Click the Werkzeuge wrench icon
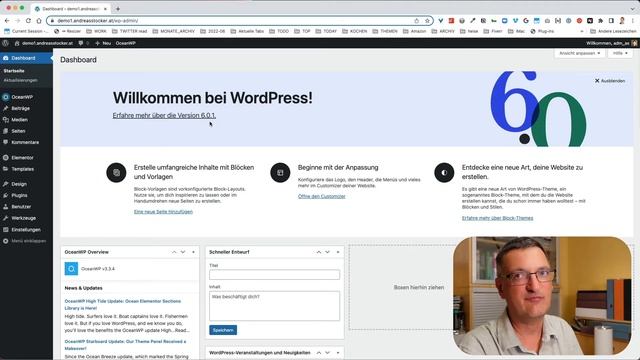This screenshot has width=640, height=360. [x=6, y=218]
